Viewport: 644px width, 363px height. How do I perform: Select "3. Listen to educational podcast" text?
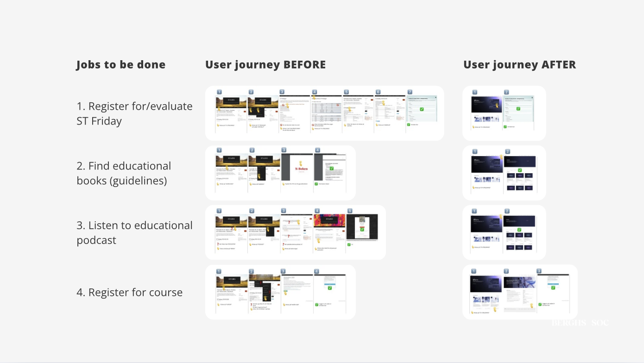(x=135, y=232)
